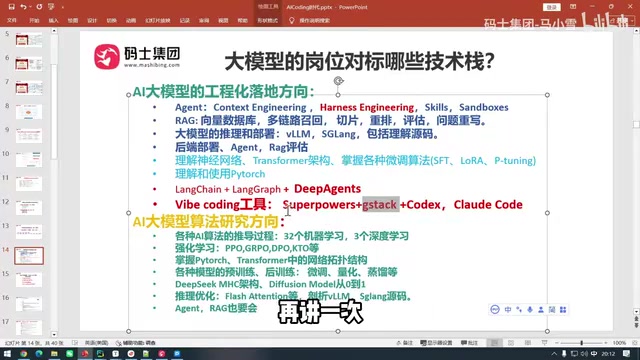
Task: Select slide 13 thumbnail
Action: click(x=29, y=231)
